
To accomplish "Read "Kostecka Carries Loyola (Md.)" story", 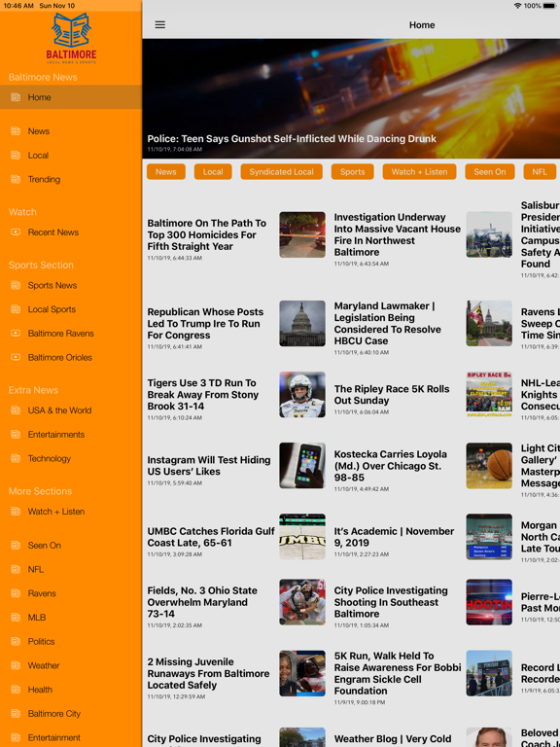I will coord(391,466).
